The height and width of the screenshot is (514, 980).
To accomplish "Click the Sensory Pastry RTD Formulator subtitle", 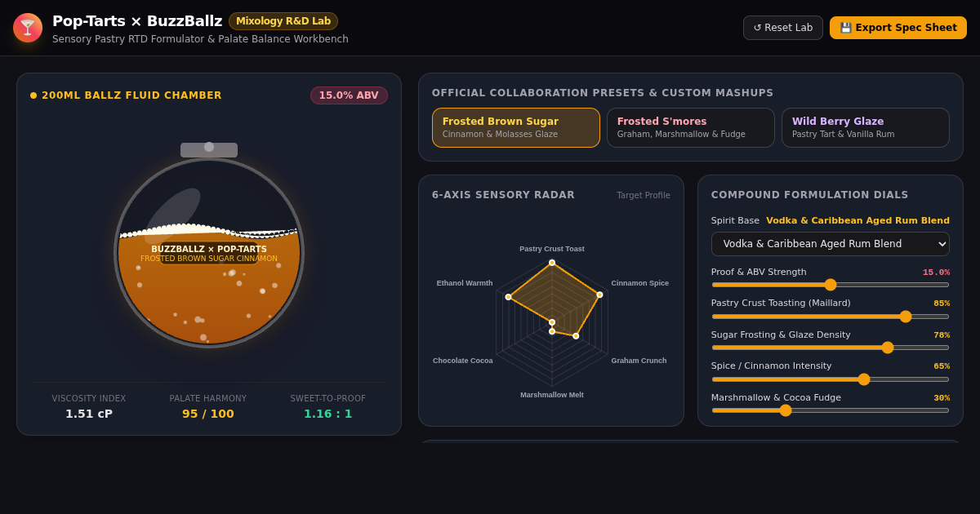I will [x=200, y=39].
